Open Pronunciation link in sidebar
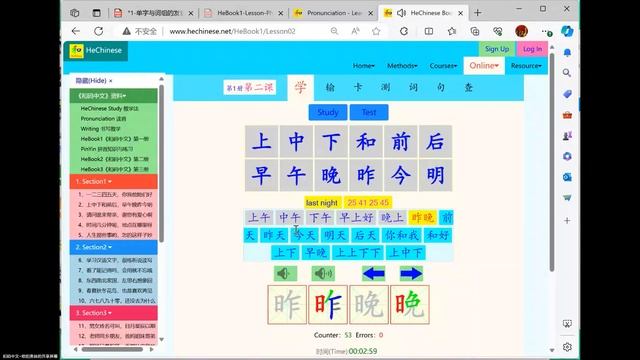Viewport: 640px width, 360px height. pyautogui.click(x=103, y=119)
